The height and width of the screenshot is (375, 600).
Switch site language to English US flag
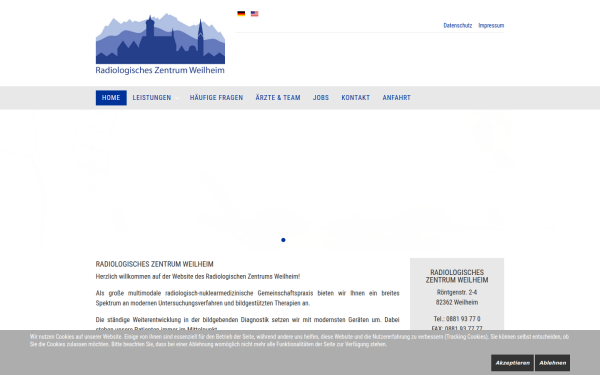254,14
